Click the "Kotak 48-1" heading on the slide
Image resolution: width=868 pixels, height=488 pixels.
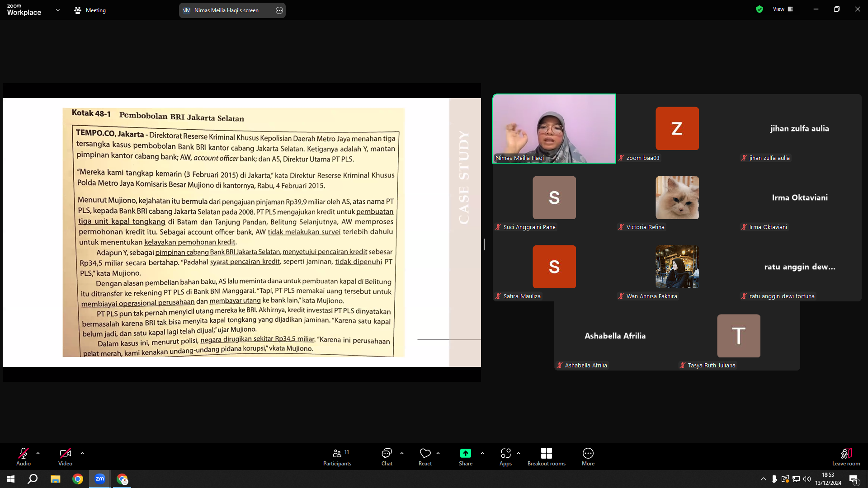91,113
